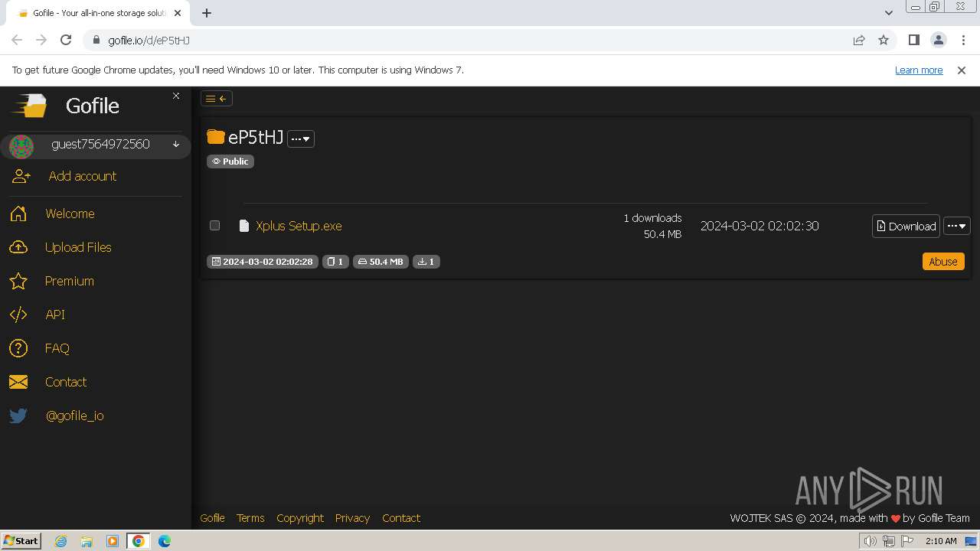Open the taskbar File Explorer folder

click(x=87, y=541)
